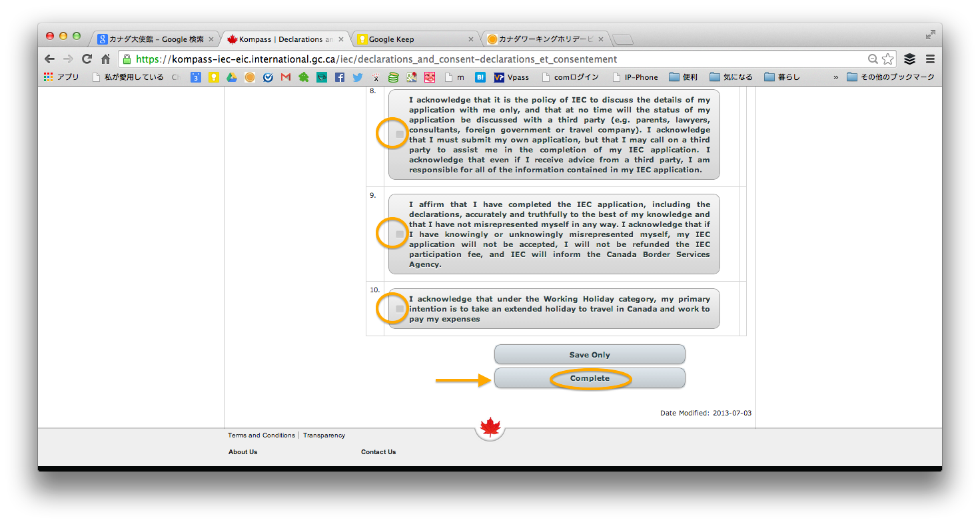This screenshot has width=980, height=524.
Task: Check declaration 8 third party checkbox
Action: (x=400, y=134)
